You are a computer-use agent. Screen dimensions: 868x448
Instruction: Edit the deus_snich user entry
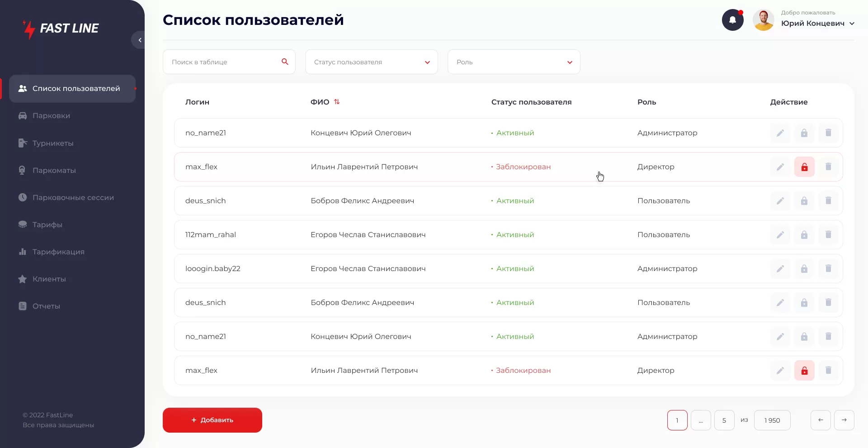point(780,200)
